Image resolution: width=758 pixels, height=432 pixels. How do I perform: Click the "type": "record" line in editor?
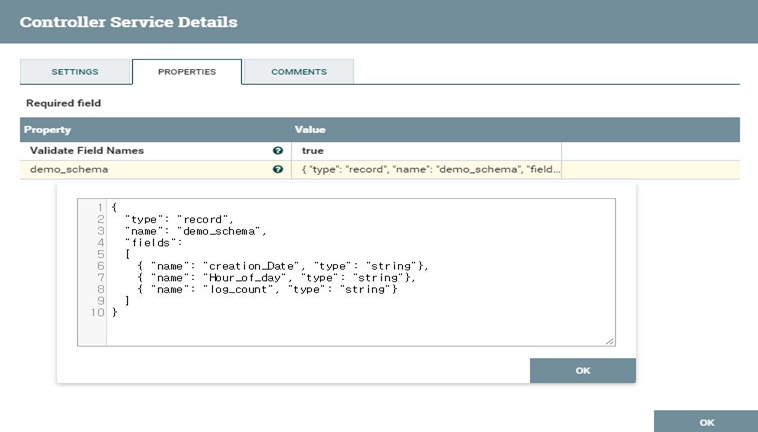(x=179, y=219)
